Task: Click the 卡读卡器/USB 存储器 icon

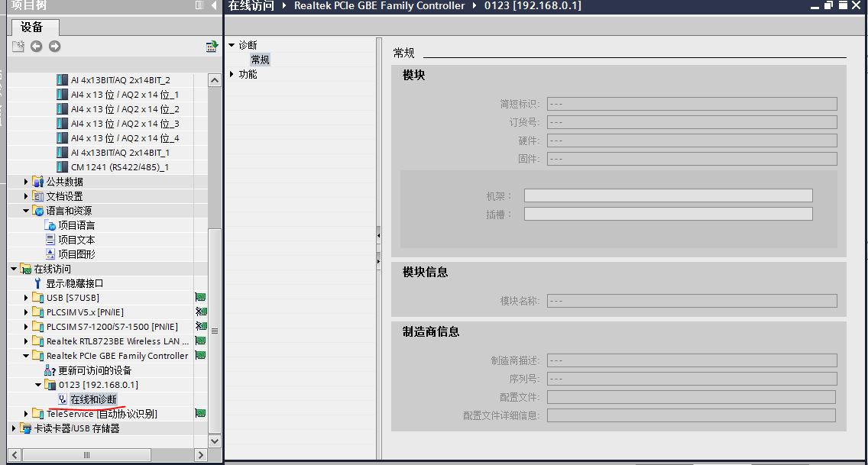Action: coord(25,428)
